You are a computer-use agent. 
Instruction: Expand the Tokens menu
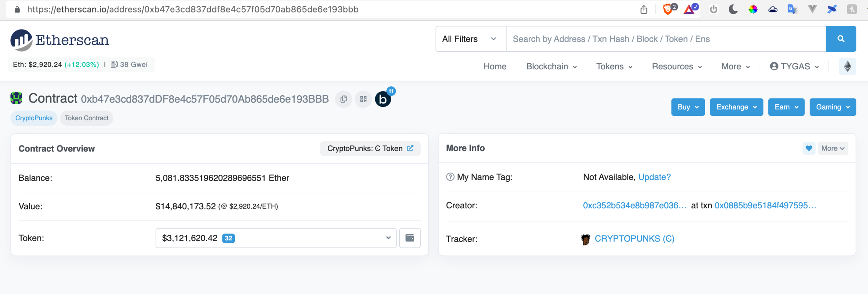coord(614,67)
